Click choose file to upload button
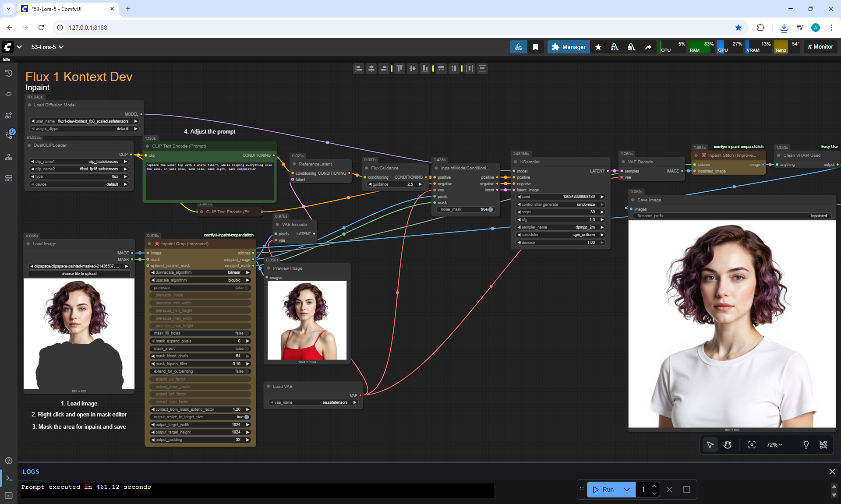Screen dimensions: 841x504 79,274
